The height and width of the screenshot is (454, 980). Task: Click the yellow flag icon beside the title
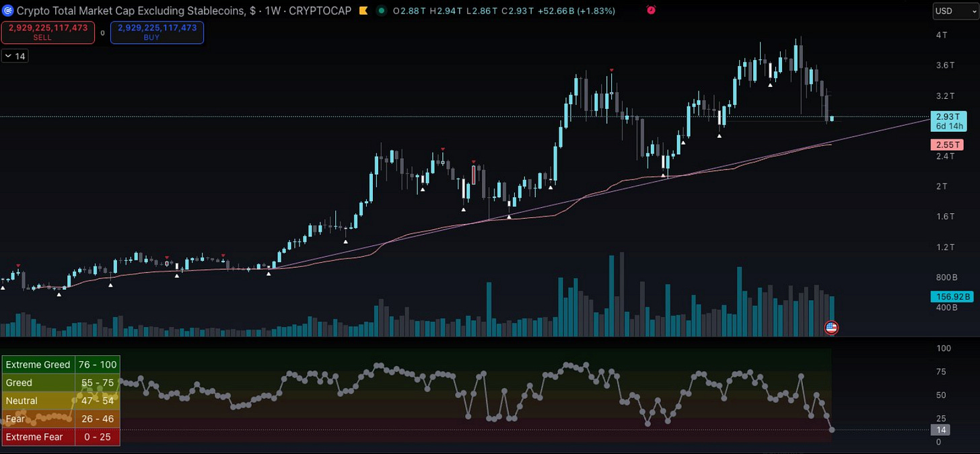pos(363,11)
